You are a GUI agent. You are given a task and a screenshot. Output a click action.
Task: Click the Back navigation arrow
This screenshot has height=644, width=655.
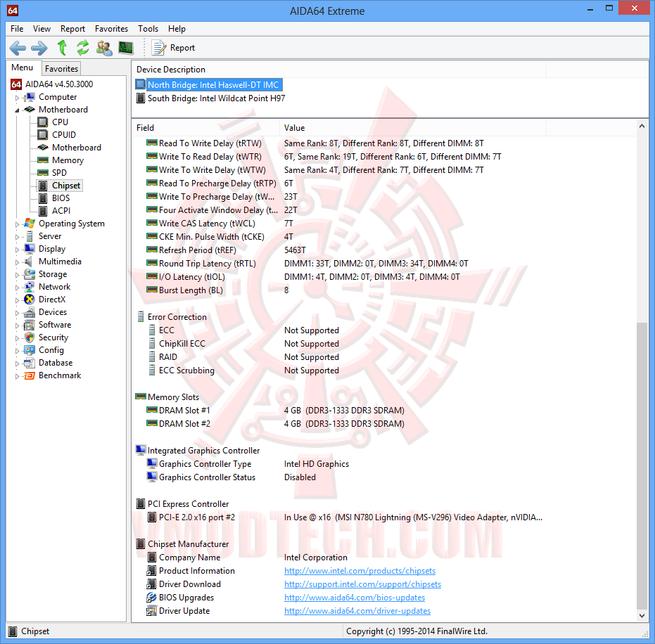tap(18, 48)
